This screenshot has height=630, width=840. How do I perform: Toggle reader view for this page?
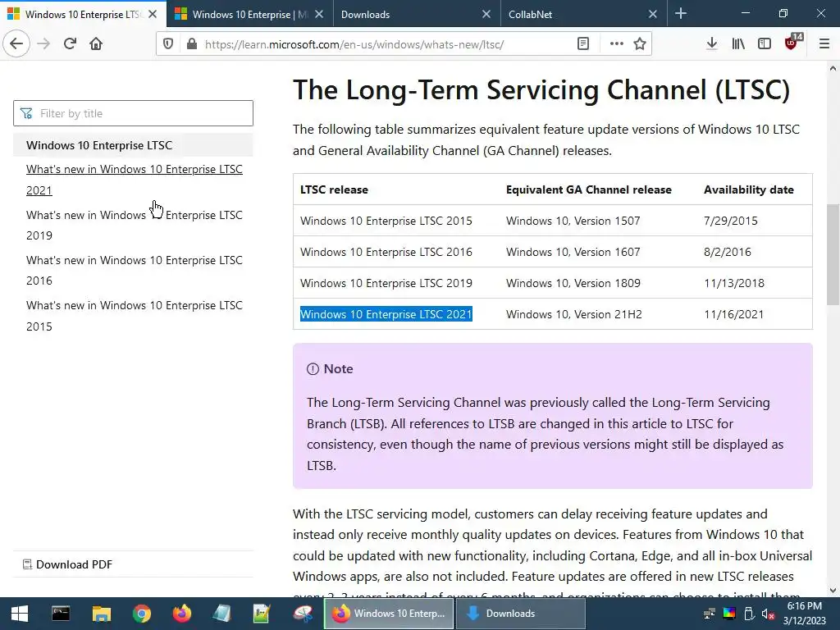coord(583,44)
